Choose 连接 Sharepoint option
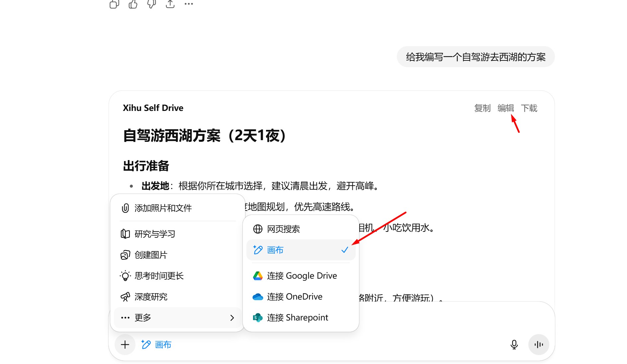The height and width of the screenshot is (364, 627). point(301,318)
